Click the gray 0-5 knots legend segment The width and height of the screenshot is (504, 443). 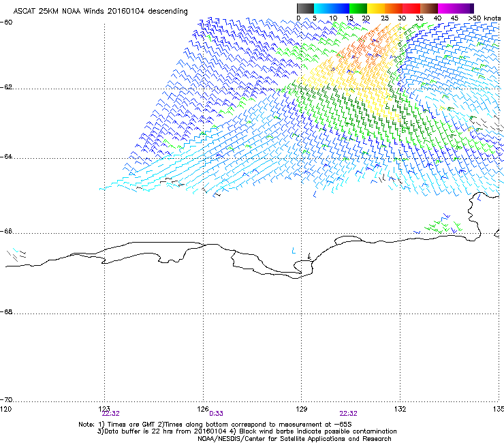305,8
